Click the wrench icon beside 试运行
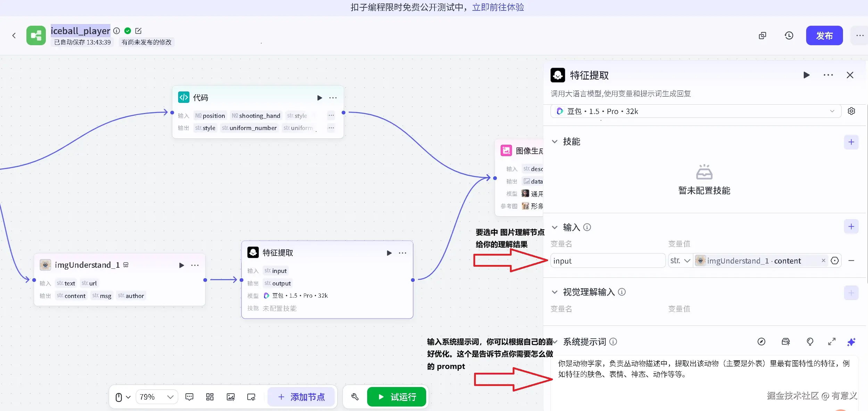This screenshot has width=868, height=411. [x=354, y=396]
